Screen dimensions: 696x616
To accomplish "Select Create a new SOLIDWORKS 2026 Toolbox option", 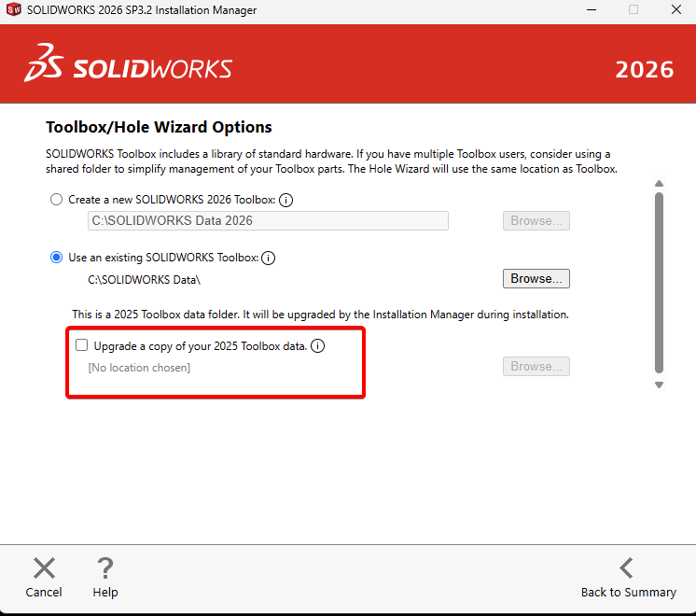I will [x=56, y=200].
